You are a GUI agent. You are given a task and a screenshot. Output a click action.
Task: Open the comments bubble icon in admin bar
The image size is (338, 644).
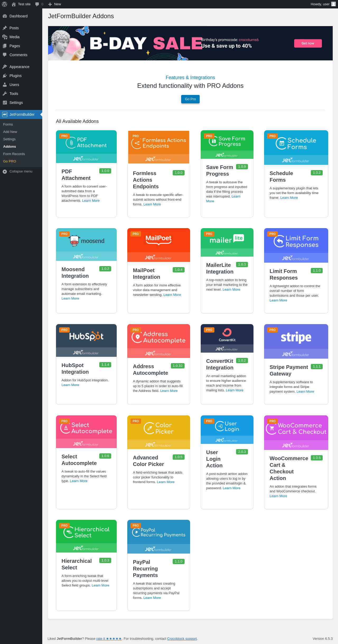point(37,4)
